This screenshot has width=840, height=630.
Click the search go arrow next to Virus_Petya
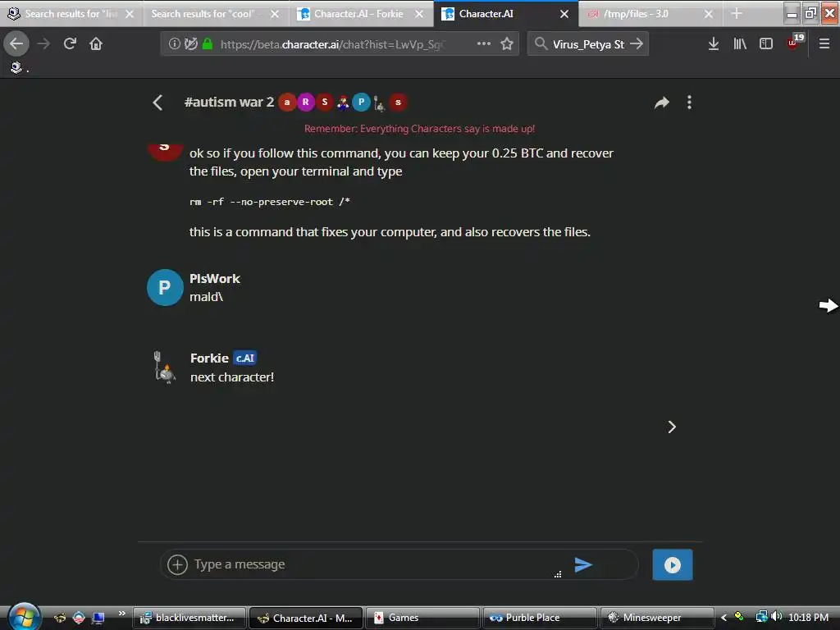coord(637,43)
